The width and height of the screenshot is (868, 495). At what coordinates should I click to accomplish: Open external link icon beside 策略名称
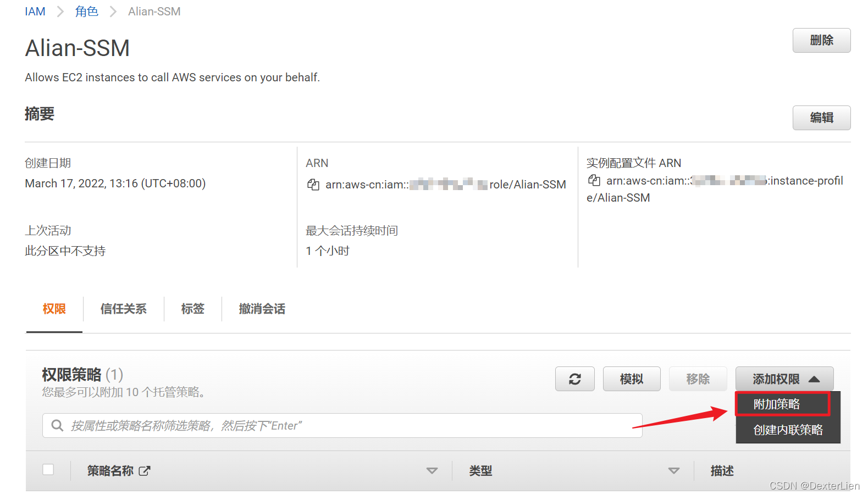click(x=145, y=471)
